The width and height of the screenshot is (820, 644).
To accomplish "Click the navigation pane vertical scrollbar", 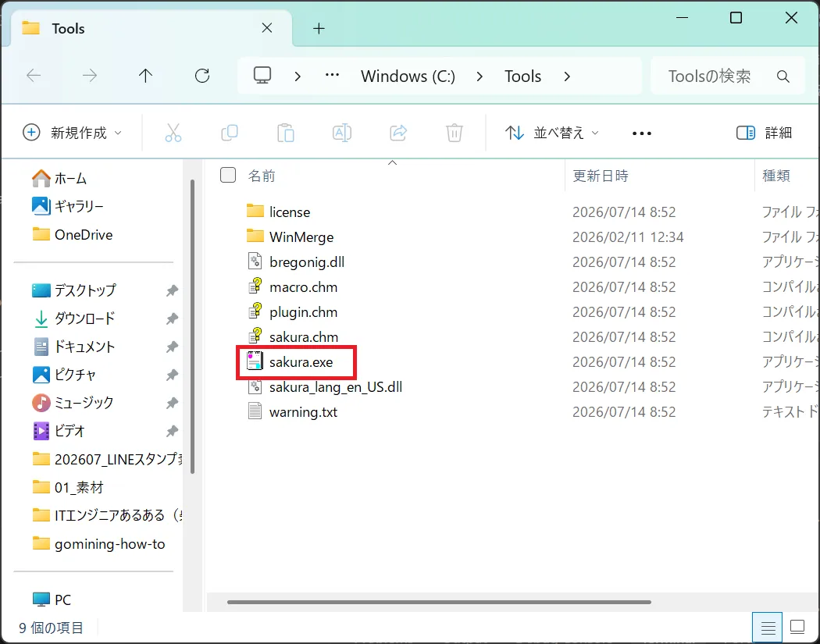I will tap(192, 327).
